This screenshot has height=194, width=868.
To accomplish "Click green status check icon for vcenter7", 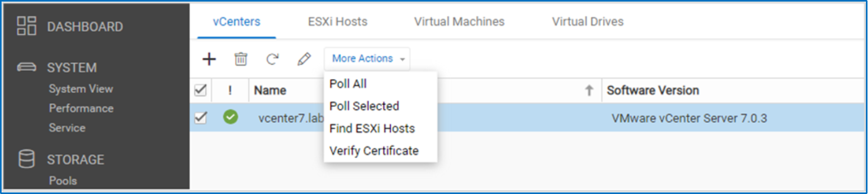I will tap(230, 117).
